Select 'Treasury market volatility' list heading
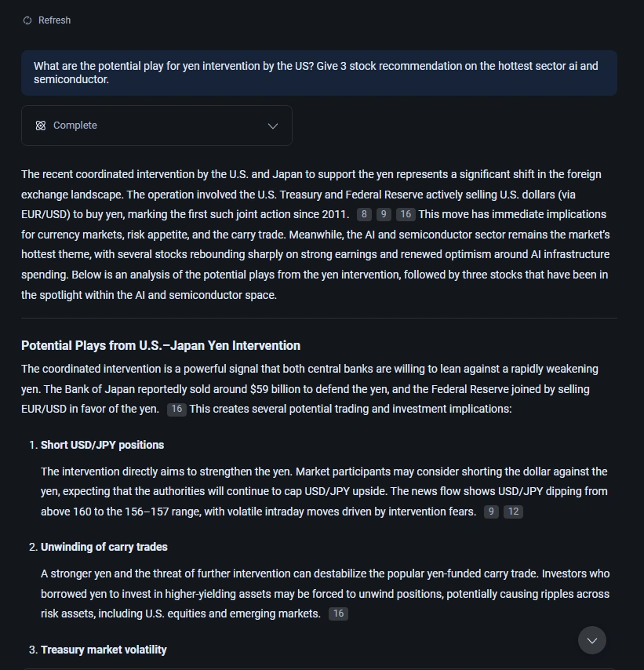The image size is (644, 670). (x=104, y=650)
